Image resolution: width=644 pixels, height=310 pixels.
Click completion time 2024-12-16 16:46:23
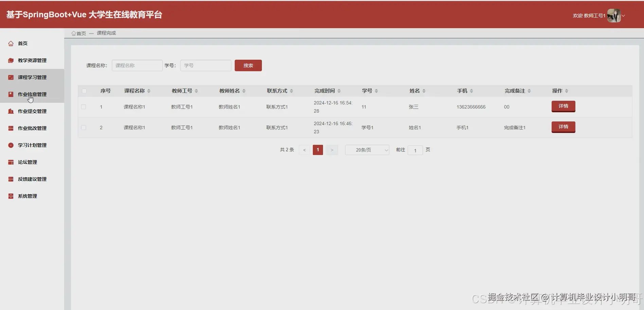point(333,128)
